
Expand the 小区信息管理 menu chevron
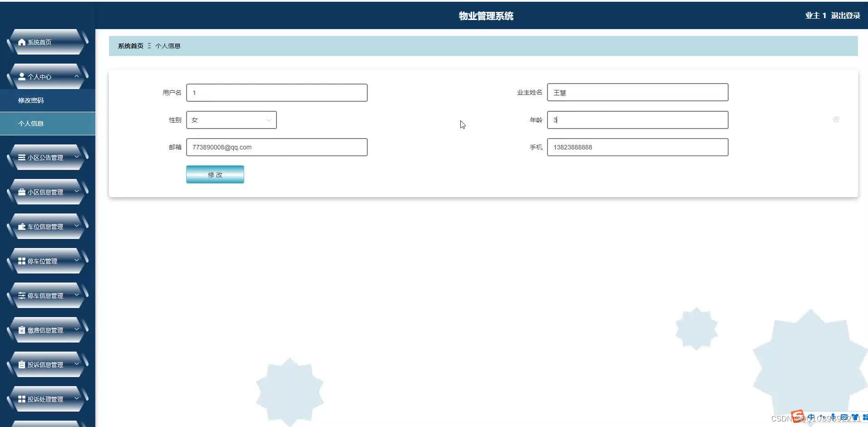point(77,191)
